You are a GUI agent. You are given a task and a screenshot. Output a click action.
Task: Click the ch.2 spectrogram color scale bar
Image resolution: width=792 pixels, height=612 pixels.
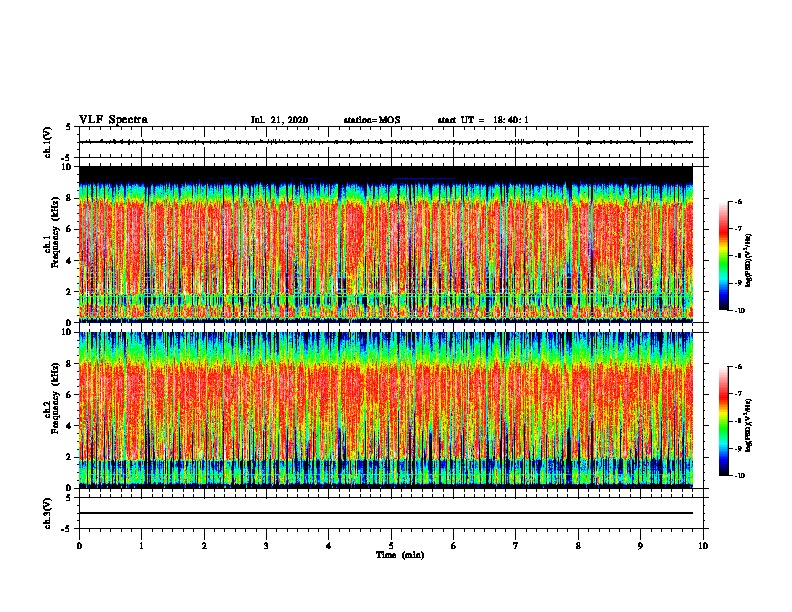tap(723, 421)
